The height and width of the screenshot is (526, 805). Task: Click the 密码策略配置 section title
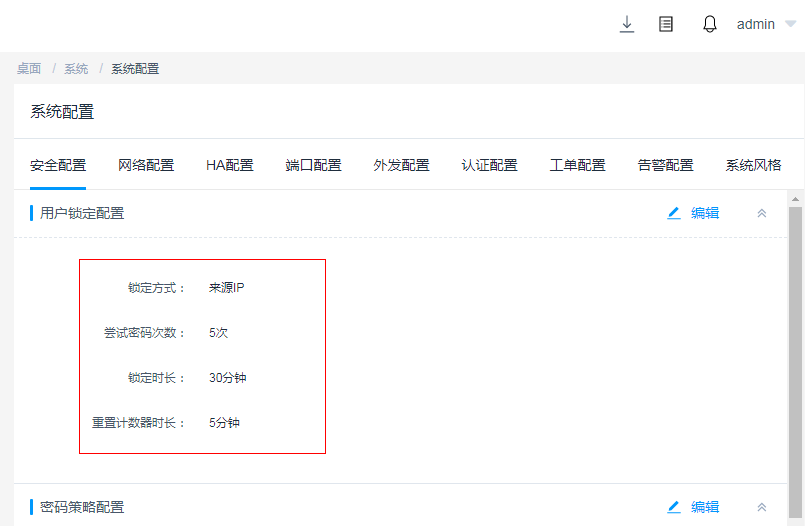coord(82,507)
